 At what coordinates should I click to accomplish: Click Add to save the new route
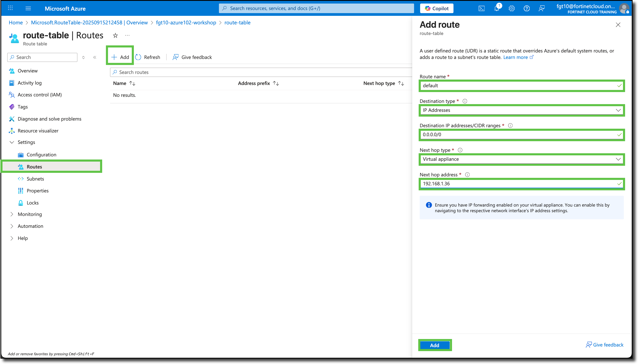[435, 345]
